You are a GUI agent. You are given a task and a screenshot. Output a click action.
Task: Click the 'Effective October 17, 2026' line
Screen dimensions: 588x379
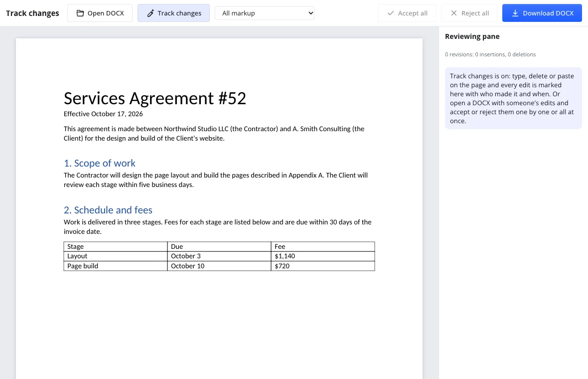tap(103, 114)
